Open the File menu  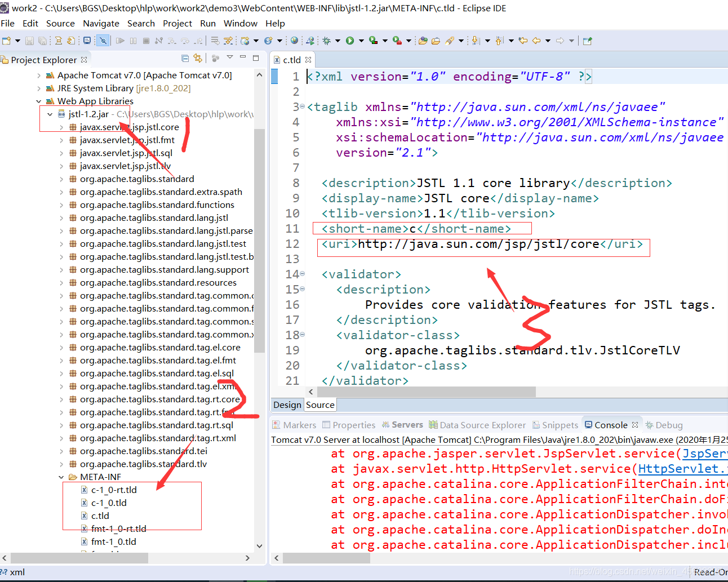[8, 23]
